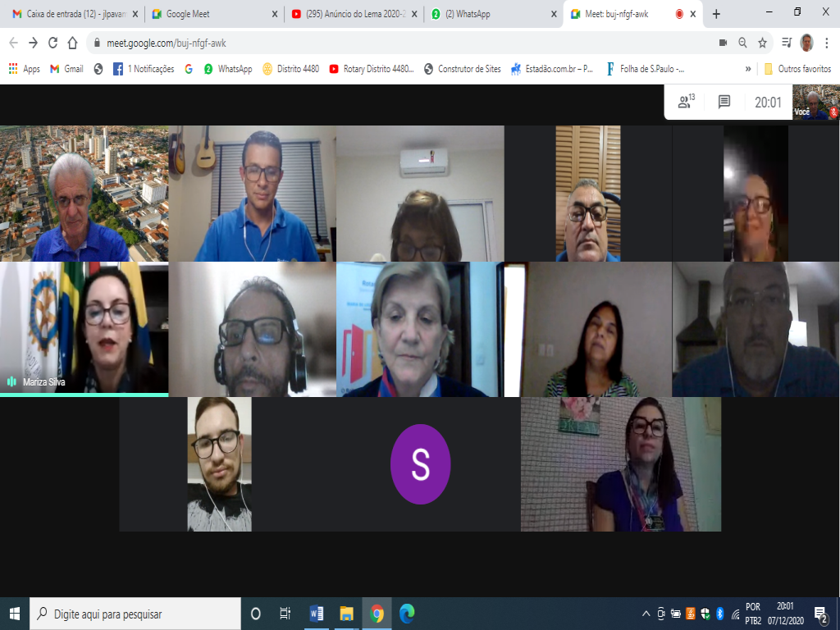Viewport: 840px width, 630px height.
Task: Open the Gmail bookmark
Action: [x=66, y=69]
